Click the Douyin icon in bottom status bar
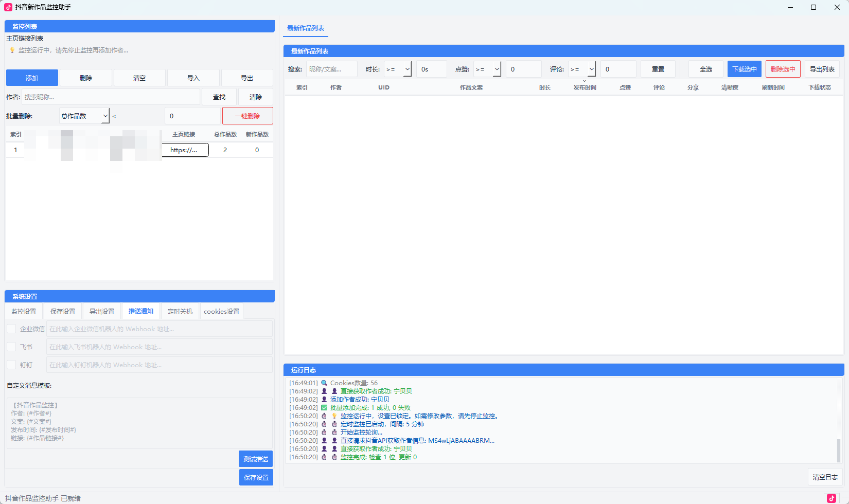The width and height of the screenshot is (849, 504). (x=832, y=498)
